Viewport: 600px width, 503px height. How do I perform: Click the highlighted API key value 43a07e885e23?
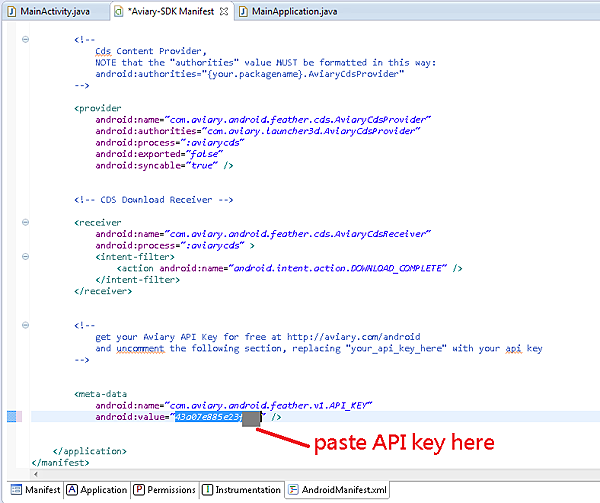[x=209, y=417]
